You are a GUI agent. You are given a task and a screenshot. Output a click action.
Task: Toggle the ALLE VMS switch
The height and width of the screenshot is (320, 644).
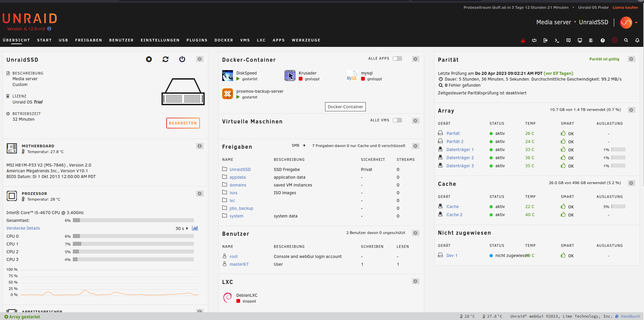[x=397, y=120]
